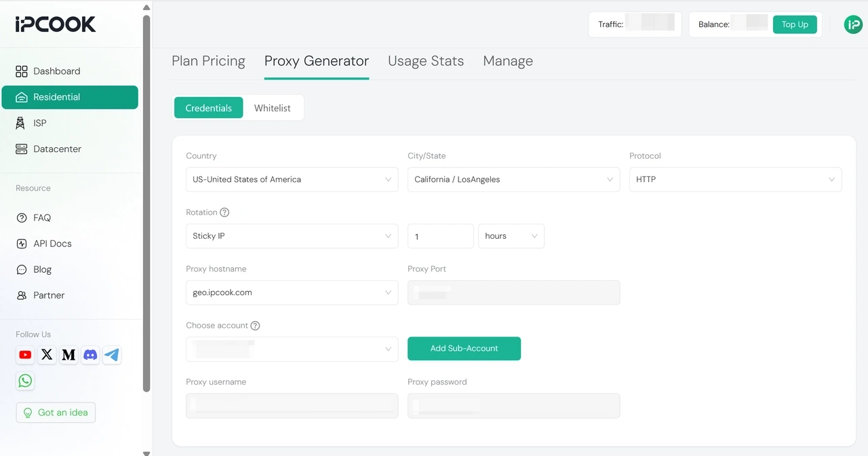Click the Residential house icon
868x456 pixels.
click(22, 97)
